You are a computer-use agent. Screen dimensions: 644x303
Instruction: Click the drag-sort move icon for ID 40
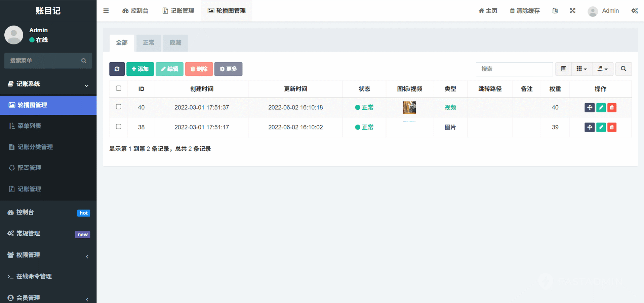coord(590,107)
